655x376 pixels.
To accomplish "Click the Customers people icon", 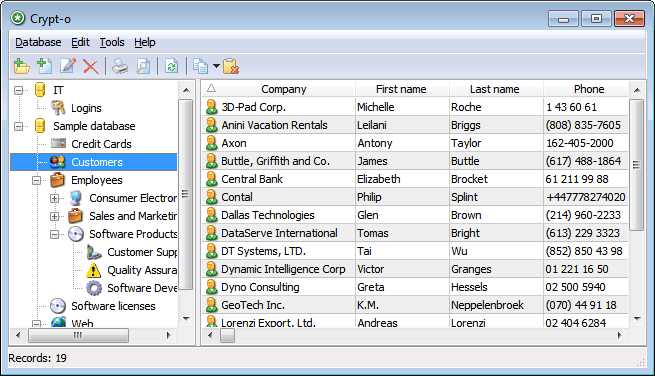I will 58,162.
